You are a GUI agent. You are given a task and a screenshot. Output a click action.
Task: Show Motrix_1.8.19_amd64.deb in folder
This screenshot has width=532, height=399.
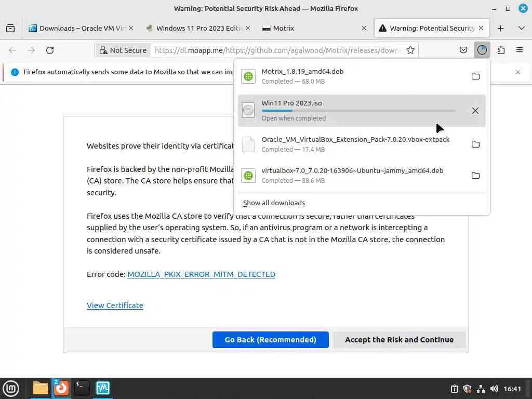coord(475,76)
